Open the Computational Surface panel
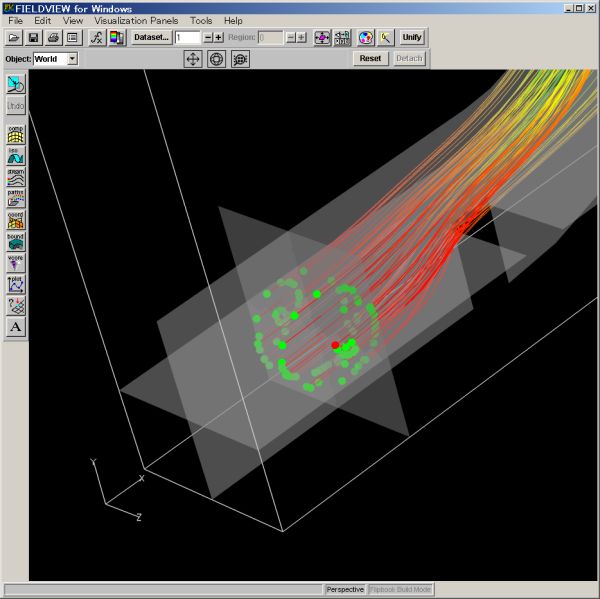Image resolution: width=600 pixels, height=599 pixels. tap(16, 133)
